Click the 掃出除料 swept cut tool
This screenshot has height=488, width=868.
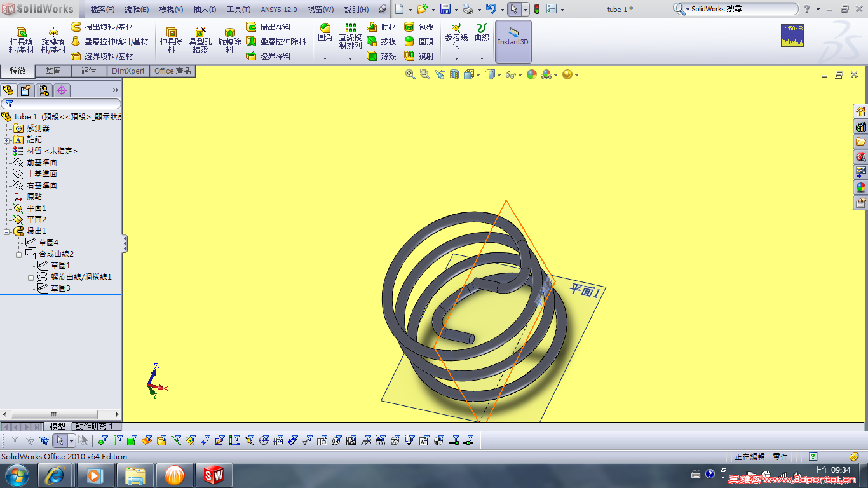pyautogui.click(x=268, y=27)
